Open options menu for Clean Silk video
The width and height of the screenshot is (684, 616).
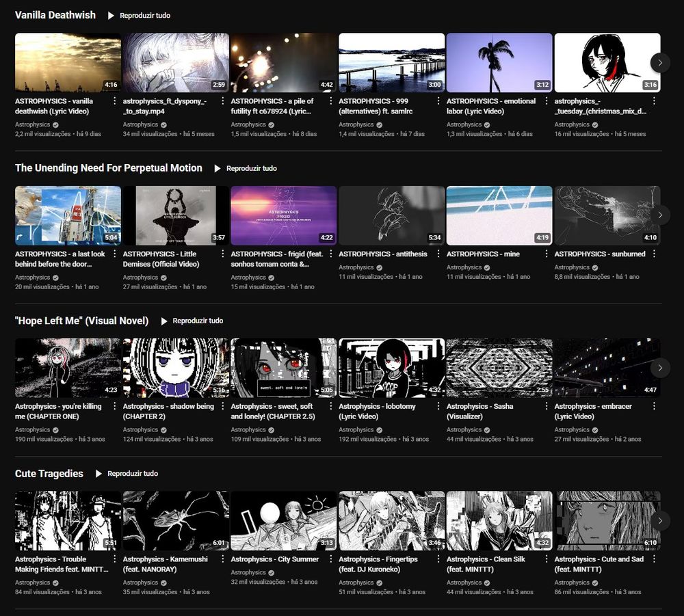coord(546,559)
